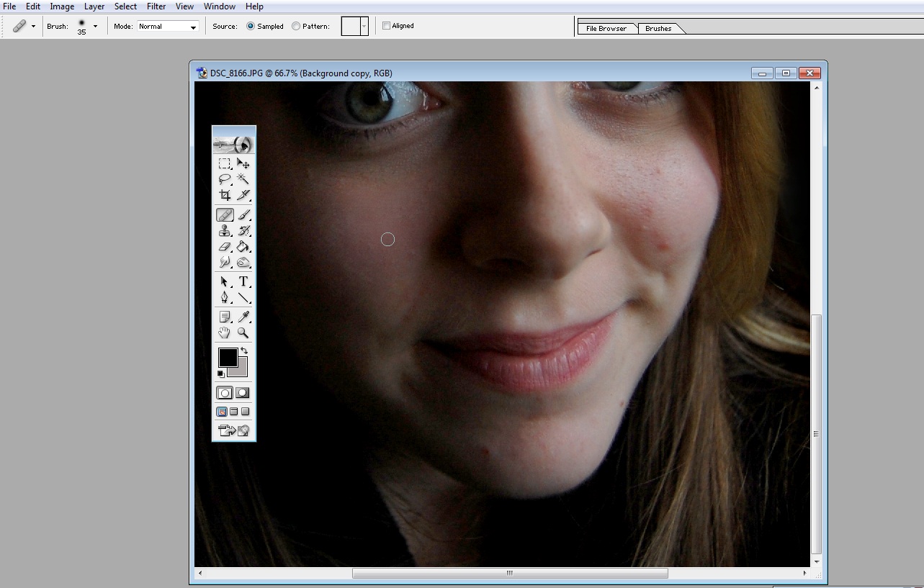Select the Sampled source radio button

click(251, 26)
